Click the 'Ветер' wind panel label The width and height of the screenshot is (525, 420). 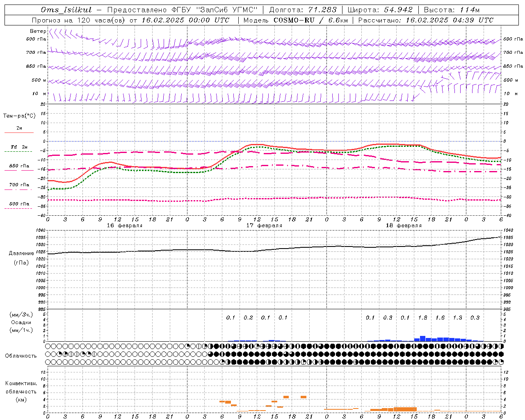(38, 31)
